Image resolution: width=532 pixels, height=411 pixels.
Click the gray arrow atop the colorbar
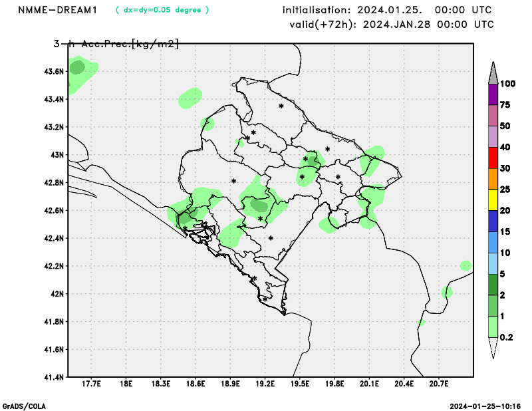[x=493, y=73]
